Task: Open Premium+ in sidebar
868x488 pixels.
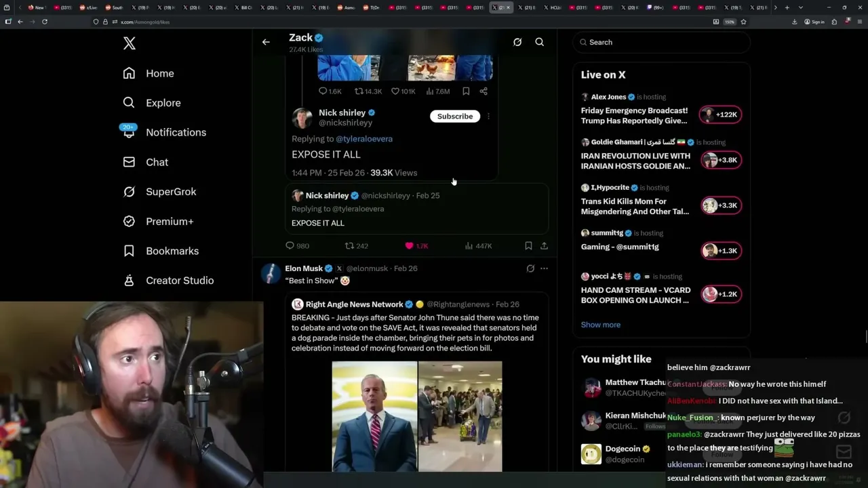Action: point(158,221)
